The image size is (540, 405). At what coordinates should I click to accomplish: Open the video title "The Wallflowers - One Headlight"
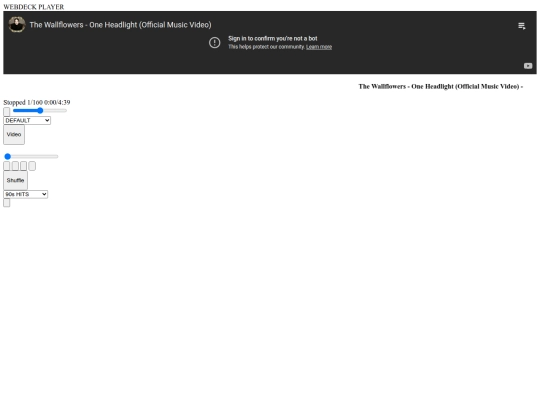point(121,25)
